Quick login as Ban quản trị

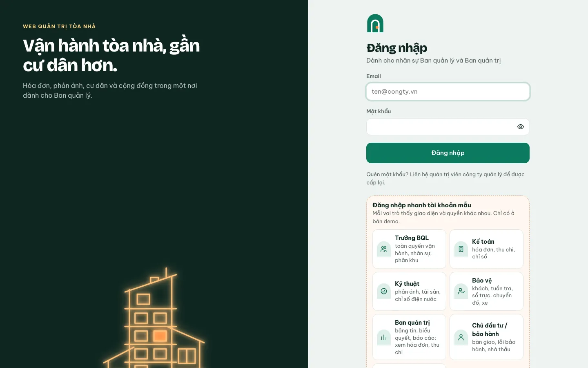409,337
